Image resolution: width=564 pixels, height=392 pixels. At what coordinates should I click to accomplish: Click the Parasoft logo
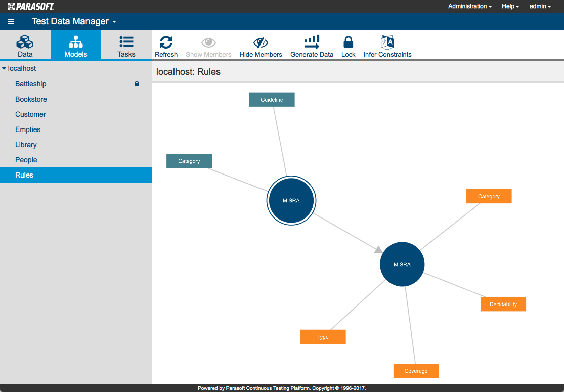point(30,6)
